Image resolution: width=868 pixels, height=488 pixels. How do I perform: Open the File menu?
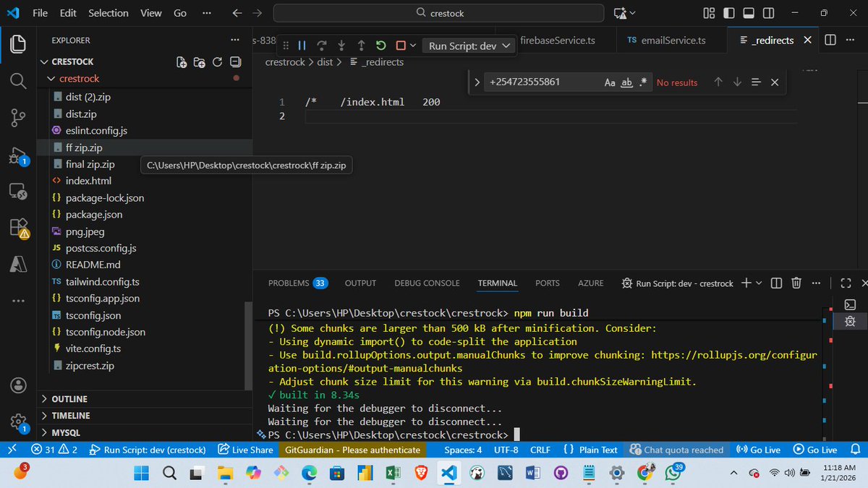tap(41, 13)
